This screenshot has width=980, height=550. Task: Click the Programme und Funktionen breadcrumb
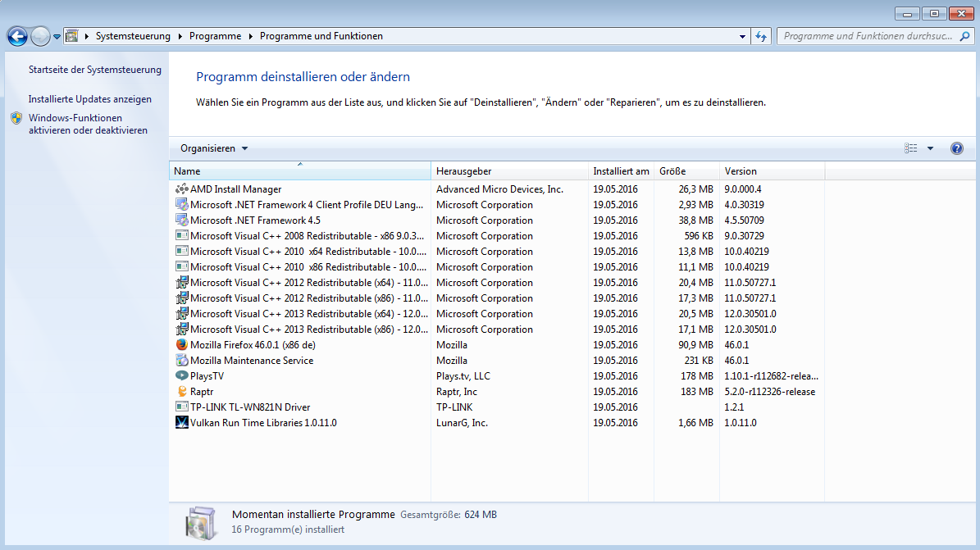click(x=321, y=36)
